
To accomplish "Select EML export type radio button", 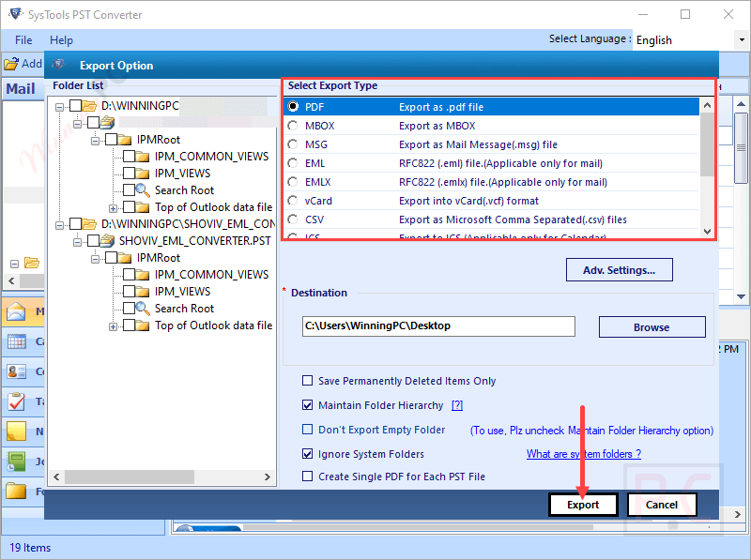I will coord(293,163).
